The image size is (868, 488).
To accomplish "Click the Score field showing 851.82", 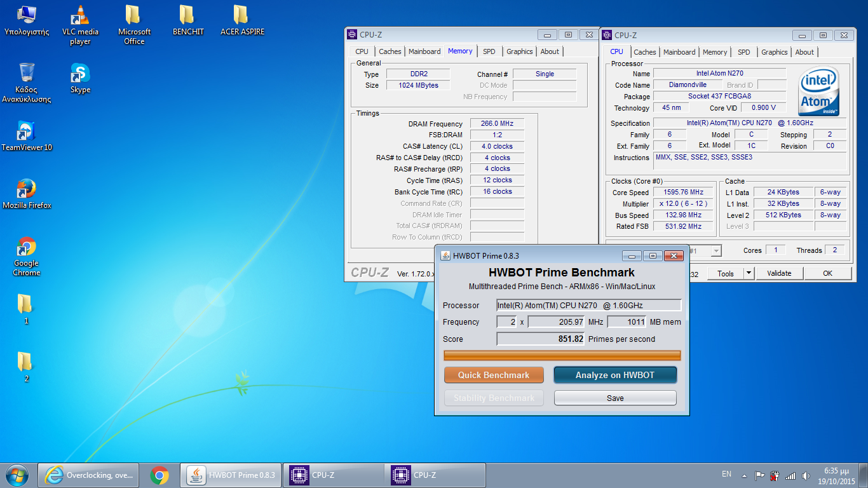I will tap(541, 339).
